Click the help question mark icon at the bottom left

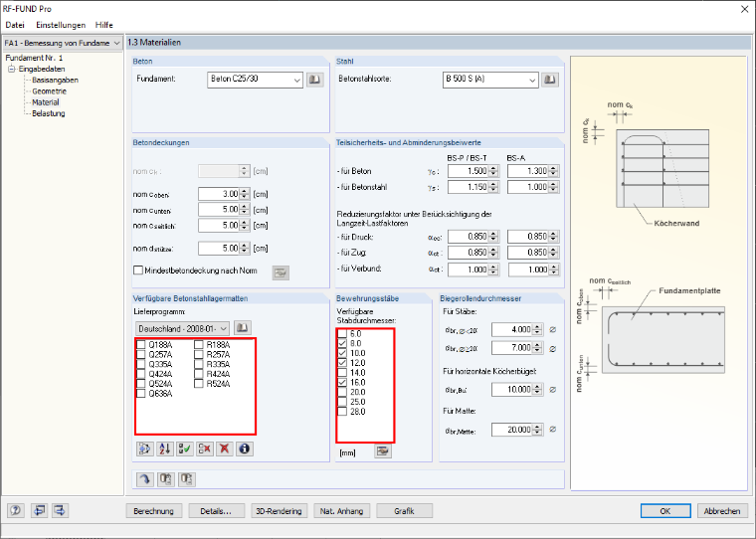[16, 510]
